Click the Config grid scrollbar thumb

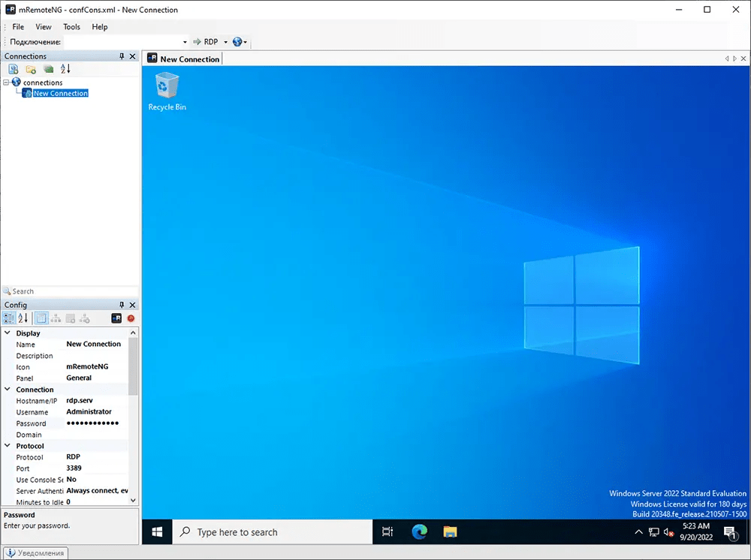click(133, 366)
